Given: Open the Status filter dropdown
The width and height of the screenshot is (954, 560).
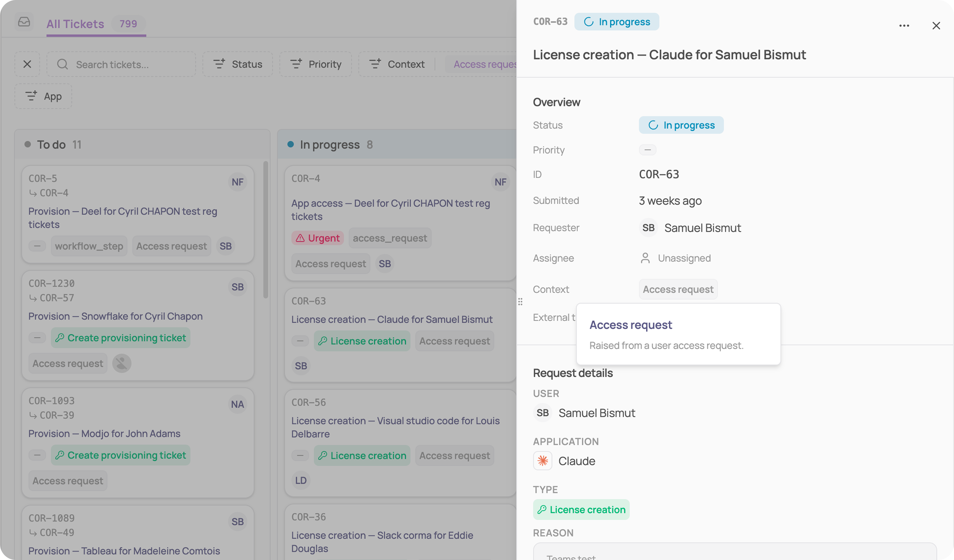Looking at the screenshot, I should tap(238, 64).
